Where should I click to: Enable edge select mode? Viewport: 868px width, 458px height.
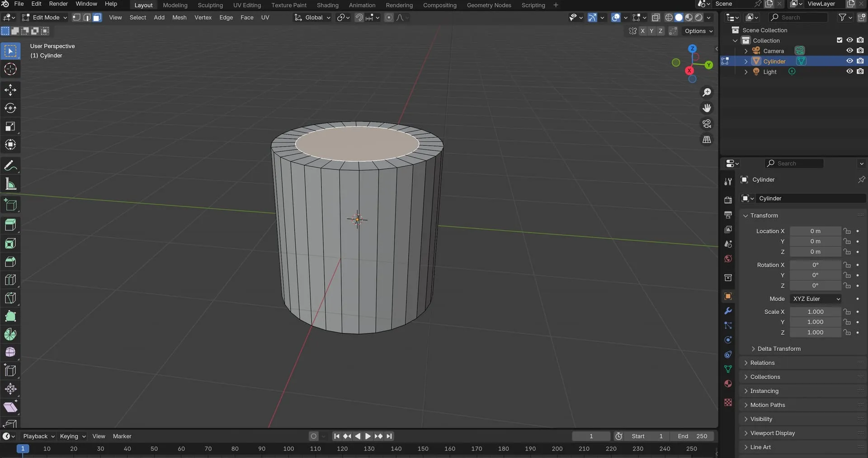pos(87,18)
